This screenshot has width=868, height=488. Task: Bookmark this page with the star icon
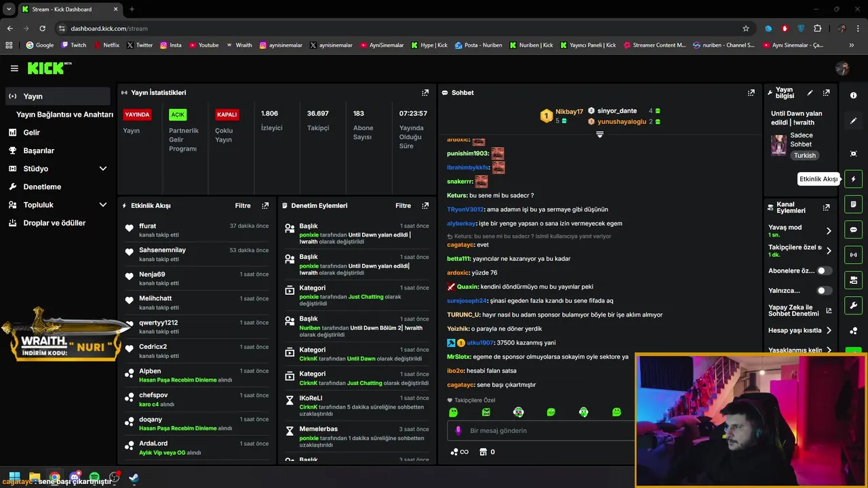point(746,28)
